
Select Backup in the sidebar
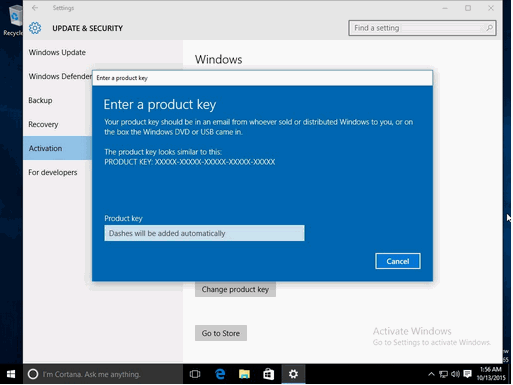[x=40, y=100]
